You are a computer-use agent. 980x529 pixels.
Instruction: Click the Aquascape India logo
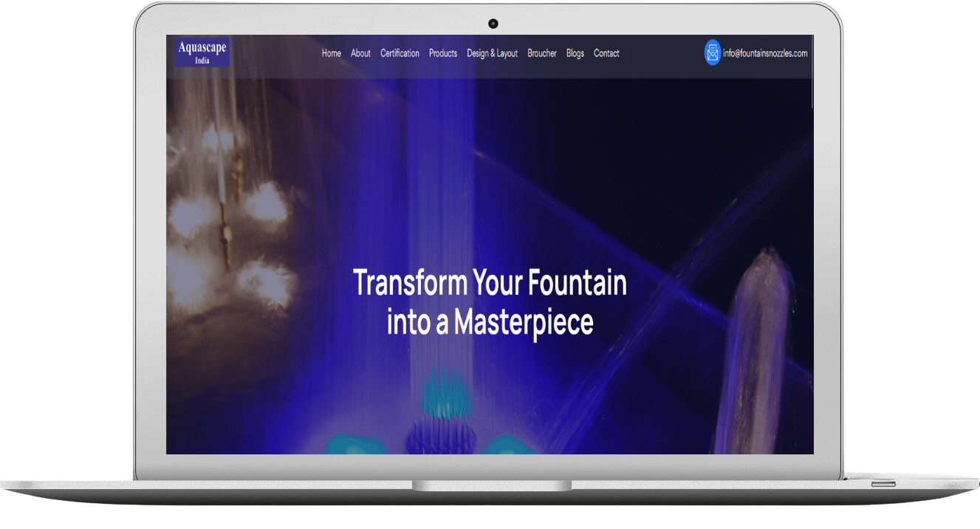coord(202,52)
